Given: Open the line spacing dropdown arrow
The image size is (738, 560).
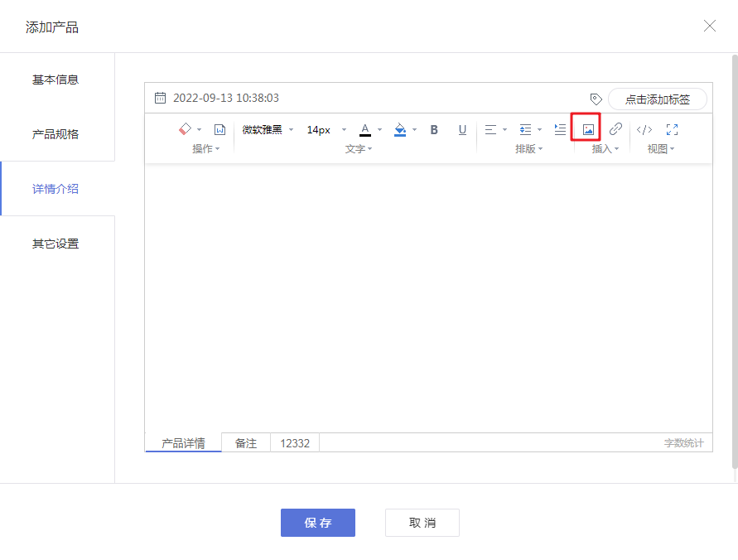Looking at the screenshot, I should [x=540, y=130].
